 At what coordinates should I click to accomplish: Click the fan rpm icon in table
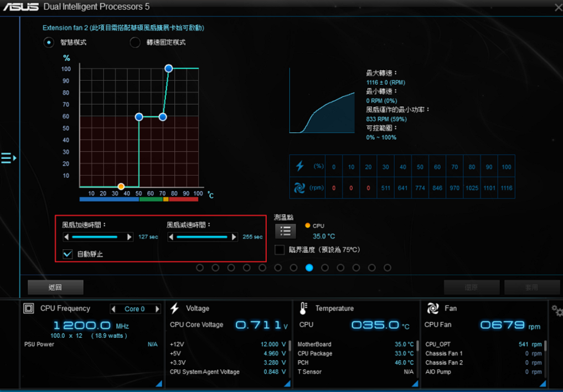tap(299, 188)
